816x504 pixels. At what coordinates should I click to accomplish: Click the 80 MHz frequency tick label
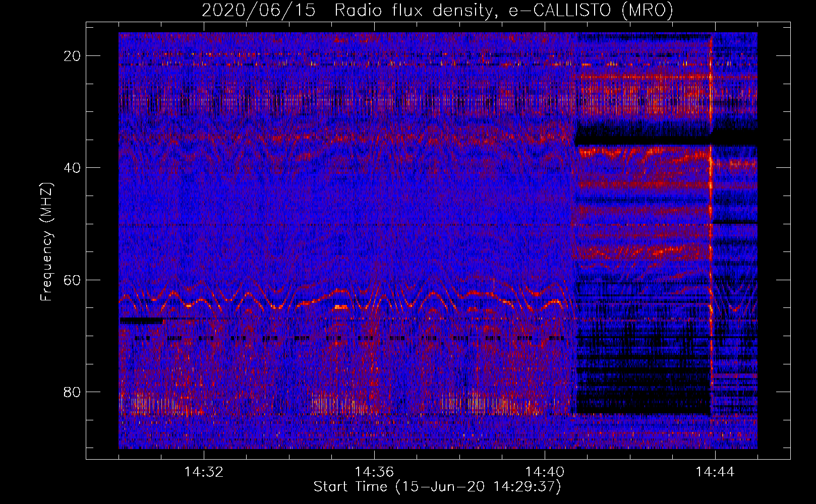click(x=72, y=392)
